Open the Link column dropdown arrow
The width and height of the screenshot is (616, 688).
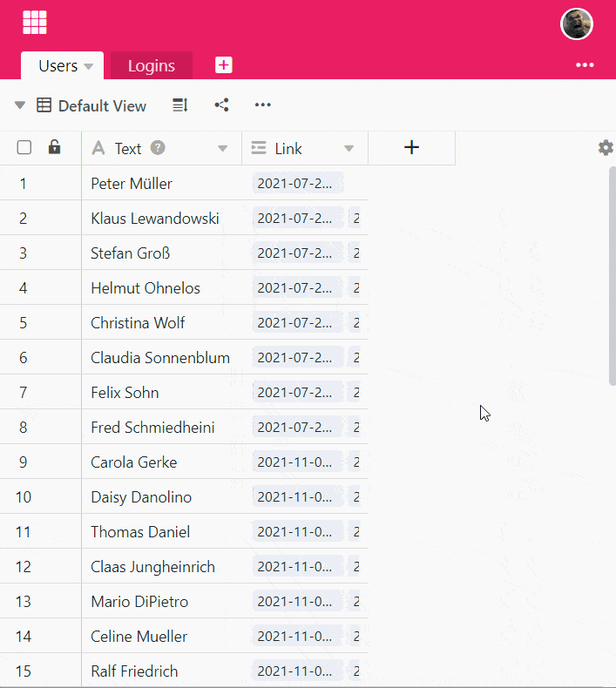pos(349,149)
